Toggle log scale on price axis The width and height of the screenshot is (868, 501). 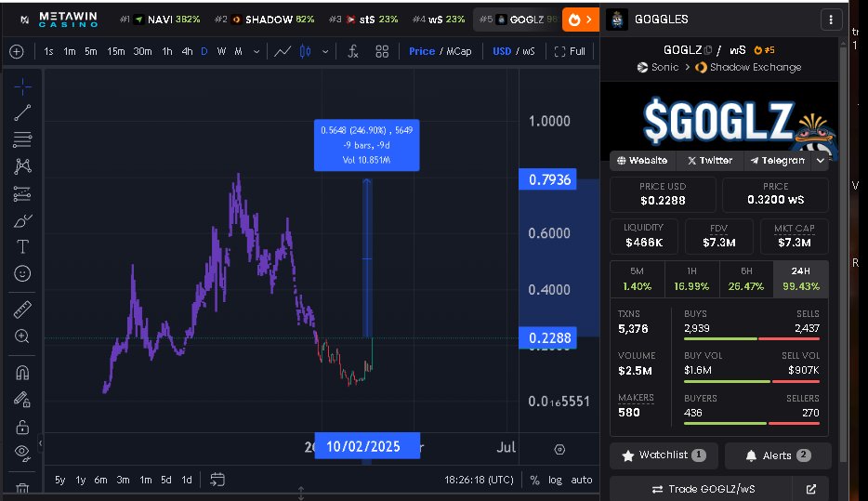555,480
